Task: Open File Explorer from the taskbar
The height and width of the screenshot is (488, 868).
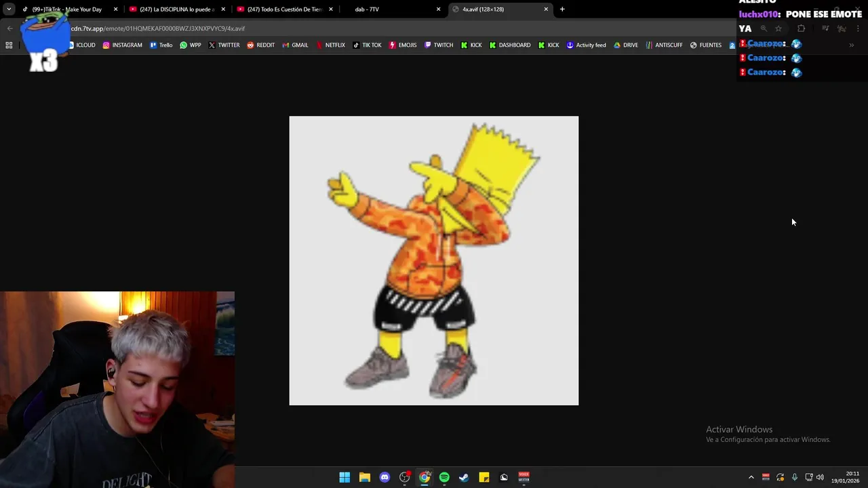Action: pyautogui.click(x=365, y=477)
